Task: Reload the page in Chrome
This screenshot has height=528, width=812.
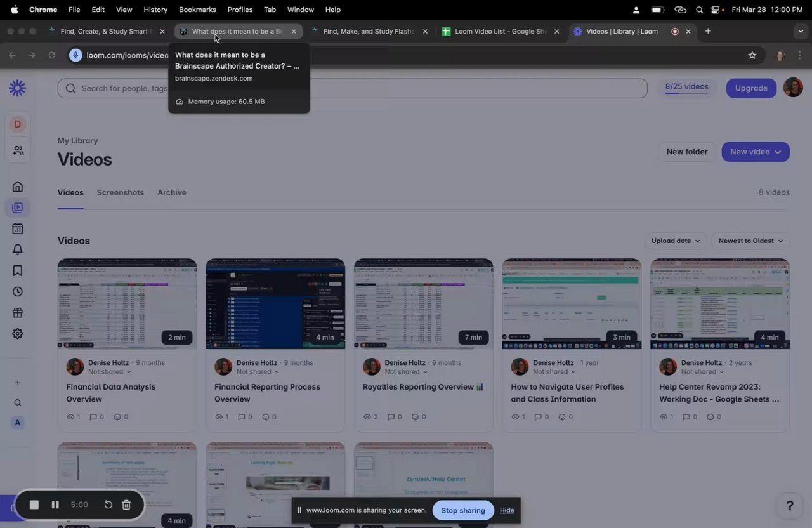Action: tap(52, 55)
